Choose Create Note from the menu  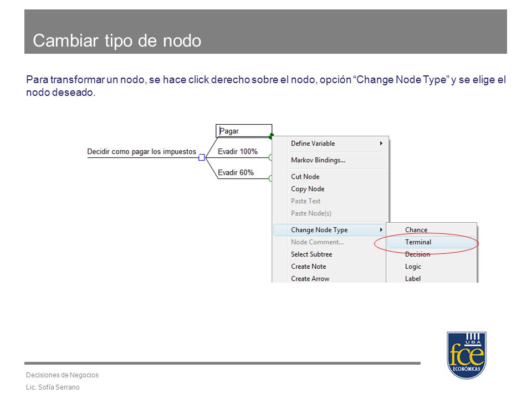point(330,267)
